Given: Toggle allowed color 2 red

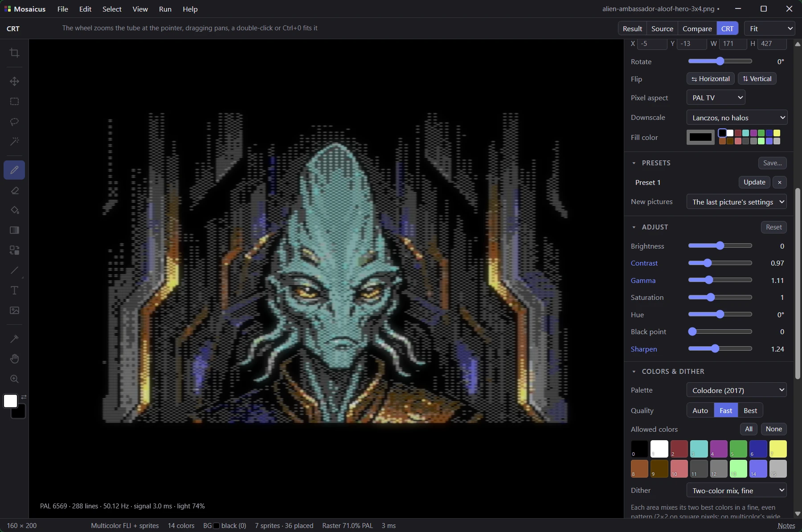Looking at the screenshot, I should coord(679,449).
